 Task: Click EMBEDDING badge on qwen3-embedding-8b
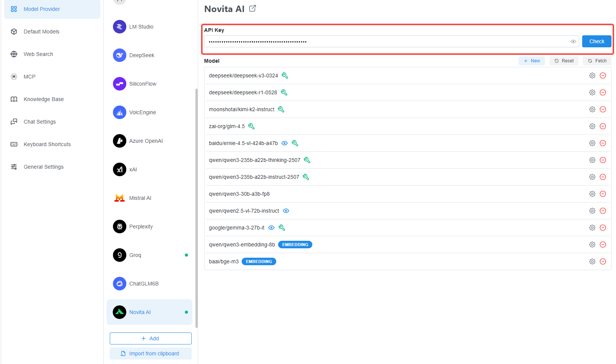[295, 245]
